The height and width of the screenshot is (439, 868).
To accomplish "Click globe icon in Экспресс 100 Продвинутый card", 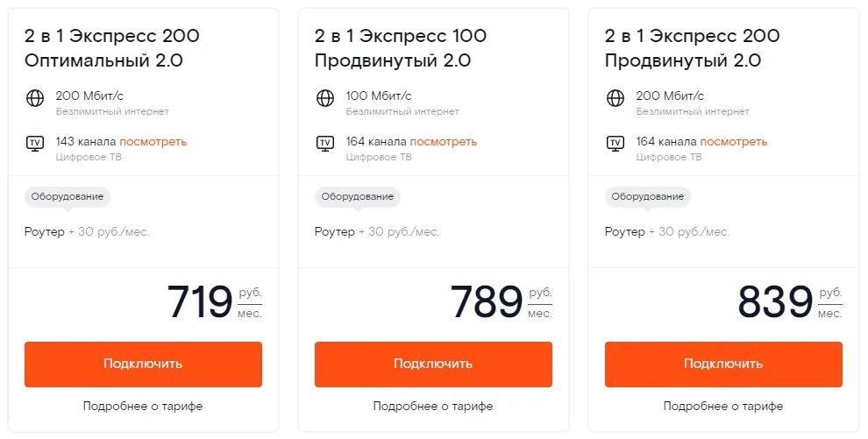I will tap(325, 98).
